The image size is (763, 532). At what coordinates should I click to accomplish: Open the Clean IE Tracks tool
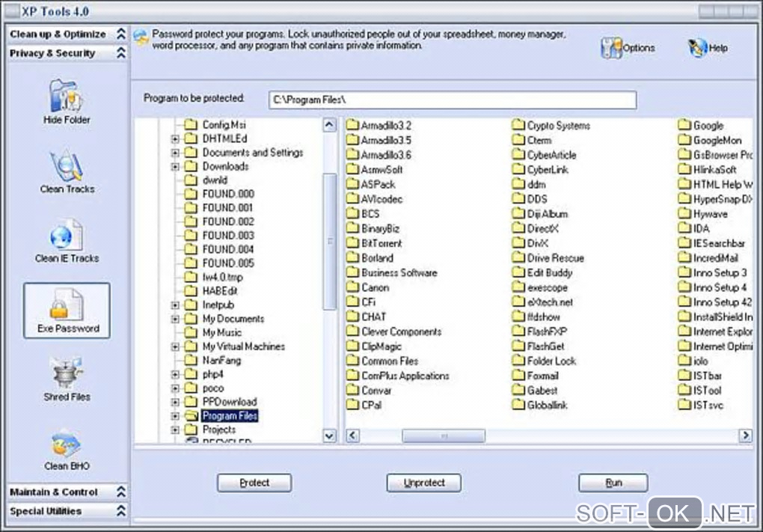click(67, 242)
